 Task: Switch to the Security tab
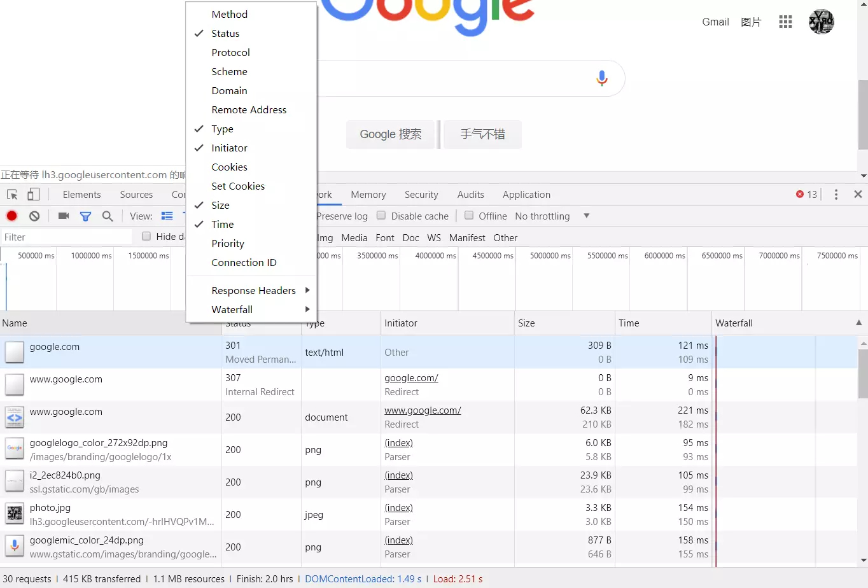[421, 195]
